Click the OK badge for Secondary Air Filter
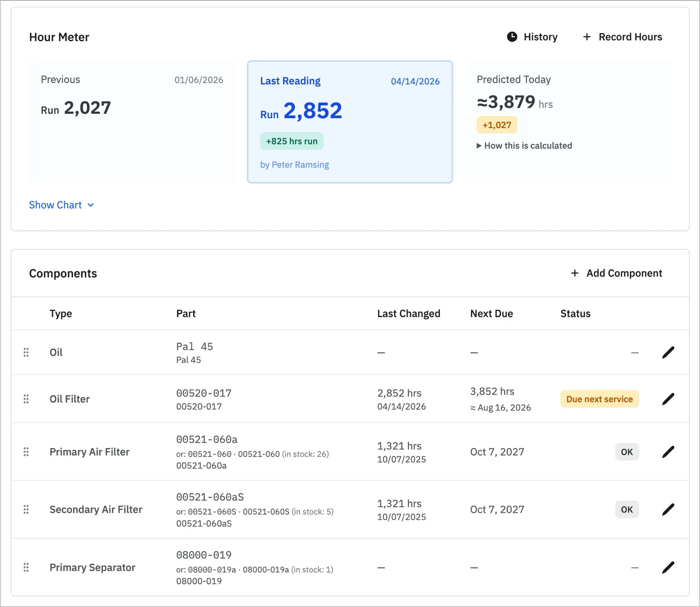The height and width of the screenshot is (607, 700). click(x=627, y=509)
